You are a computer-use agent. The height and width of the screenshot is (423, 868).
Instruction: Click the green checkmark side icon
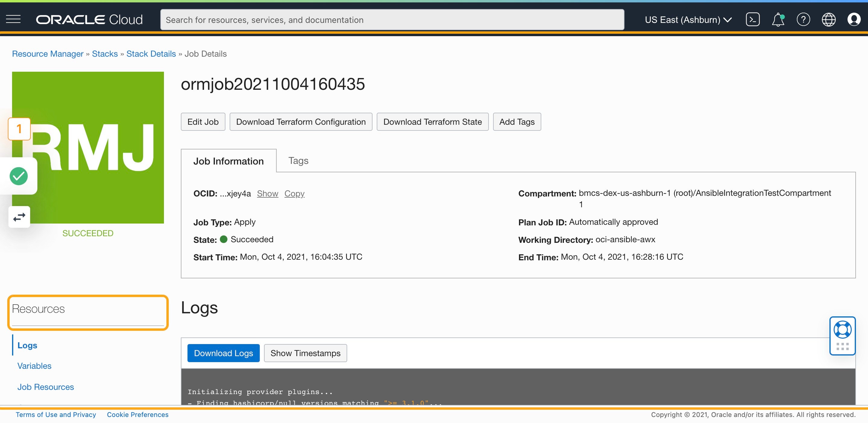(x=18, y=176)
